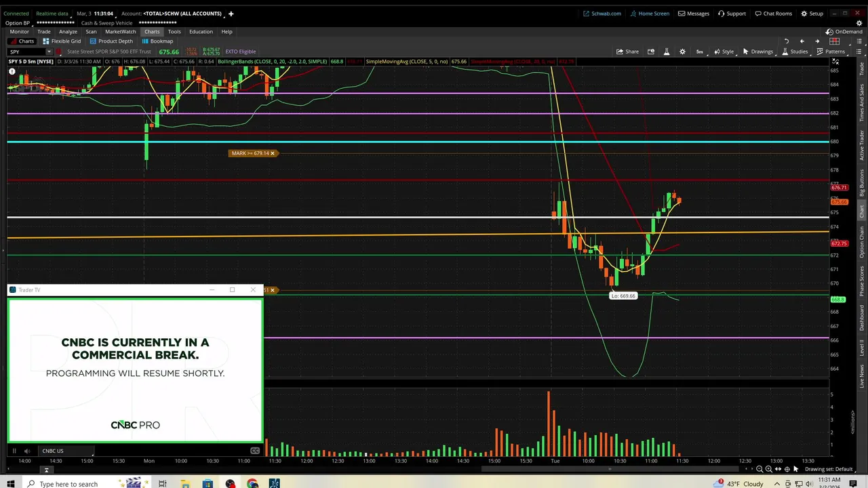This screenshot has width=868, height=488.
Task: Zoom in the chart with magnifier plus
Action: tap(768, 469)
